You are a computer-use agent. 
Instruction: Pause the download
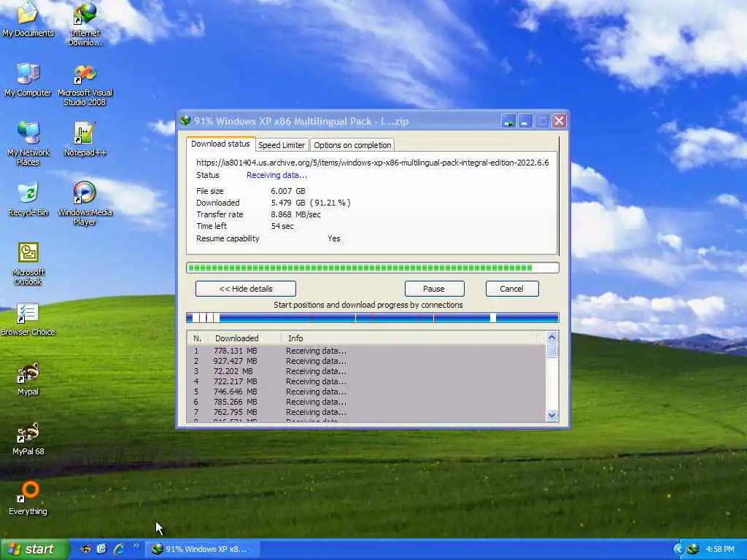(x=434, y=289)
